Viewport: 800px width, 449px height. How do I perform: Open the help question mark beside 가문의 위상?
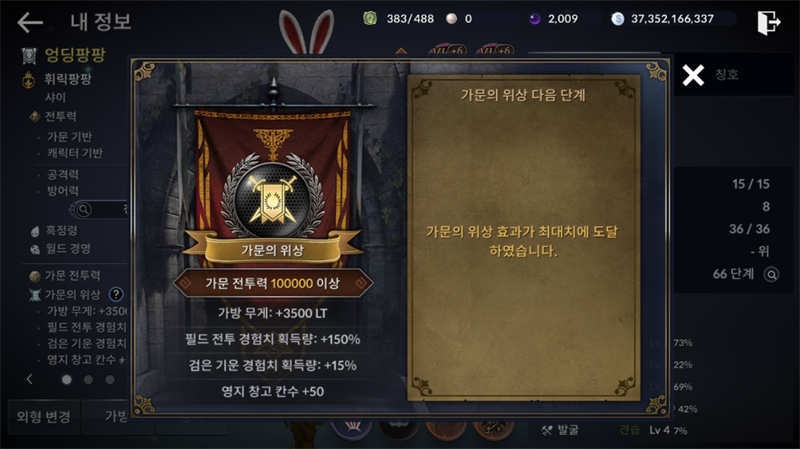pyautogui.click(x=116, y=294)
